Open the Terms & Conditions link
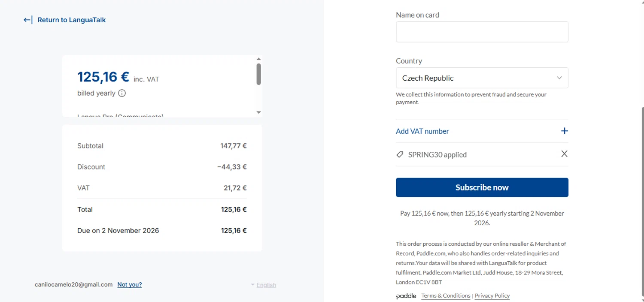 (x=446, y=296)
